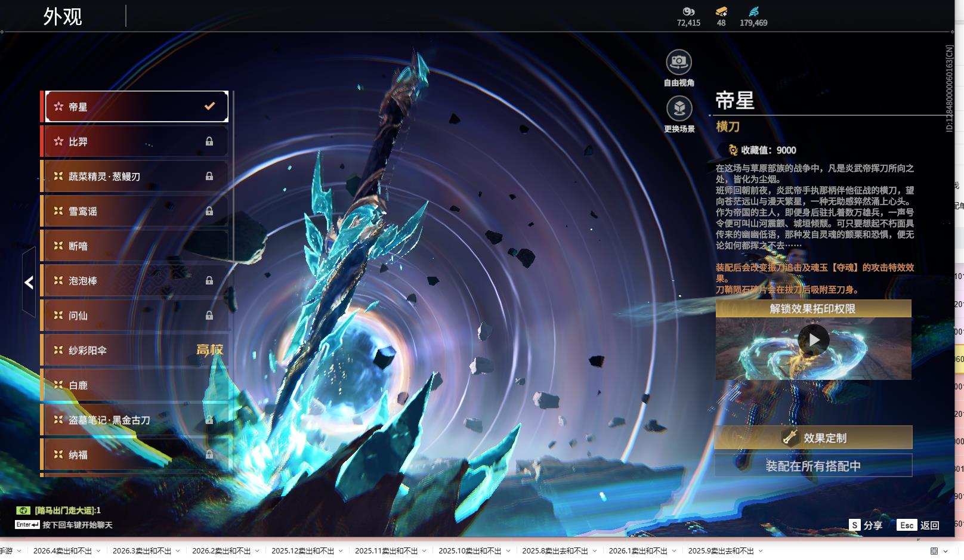The image size is (964, 560).
Task: Switch to the 2026.1卖出和不出 sheet tab
Action: (638, 551)
